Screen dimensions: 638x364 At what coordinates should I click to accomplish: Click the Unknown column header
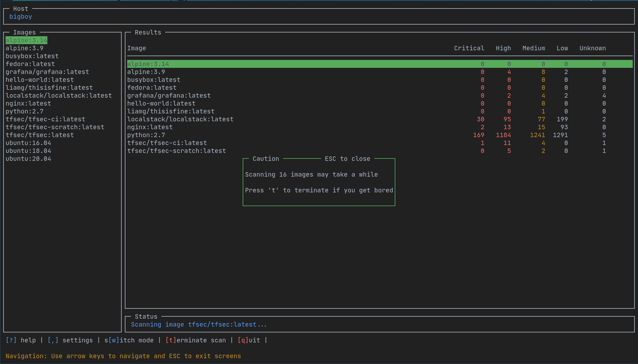click(593, 48)
